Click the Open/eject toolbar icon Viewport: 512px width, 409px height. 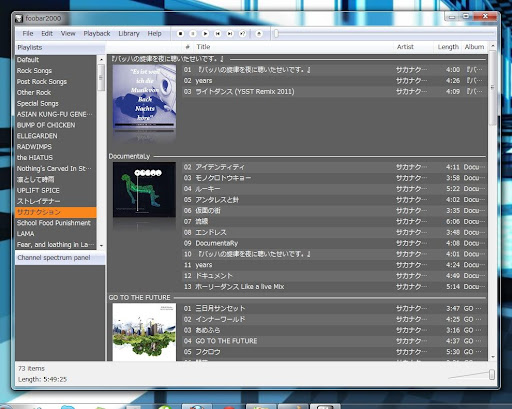pyautogui.click(x=259, y=33)
